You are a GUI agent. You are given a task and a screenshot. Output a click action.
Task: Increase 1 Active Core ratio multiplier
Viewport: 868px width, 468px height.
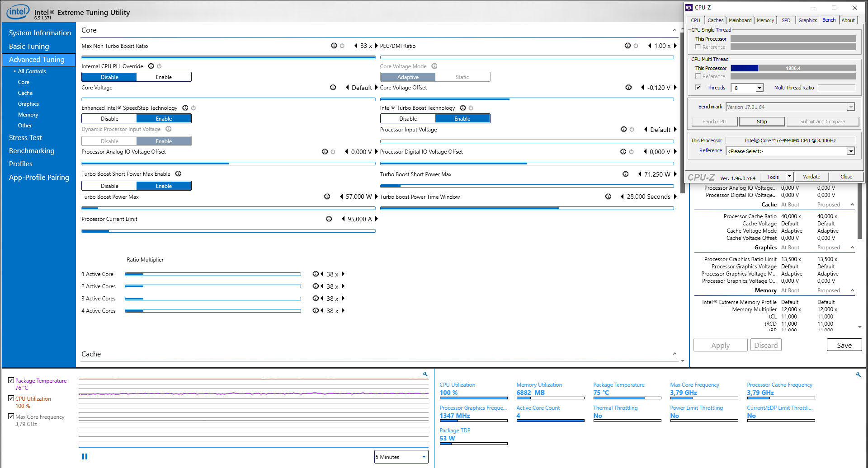343,274
